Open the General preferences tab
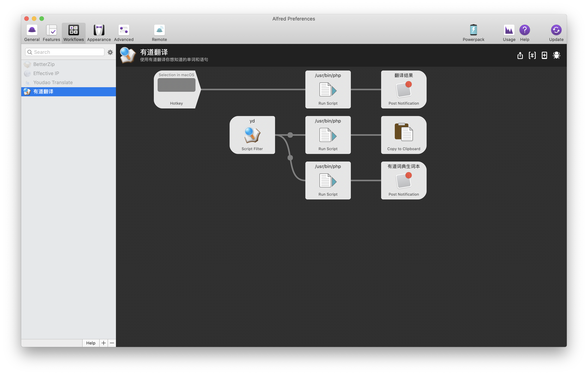This screenshot has width=588, height=375. (32, 33)
